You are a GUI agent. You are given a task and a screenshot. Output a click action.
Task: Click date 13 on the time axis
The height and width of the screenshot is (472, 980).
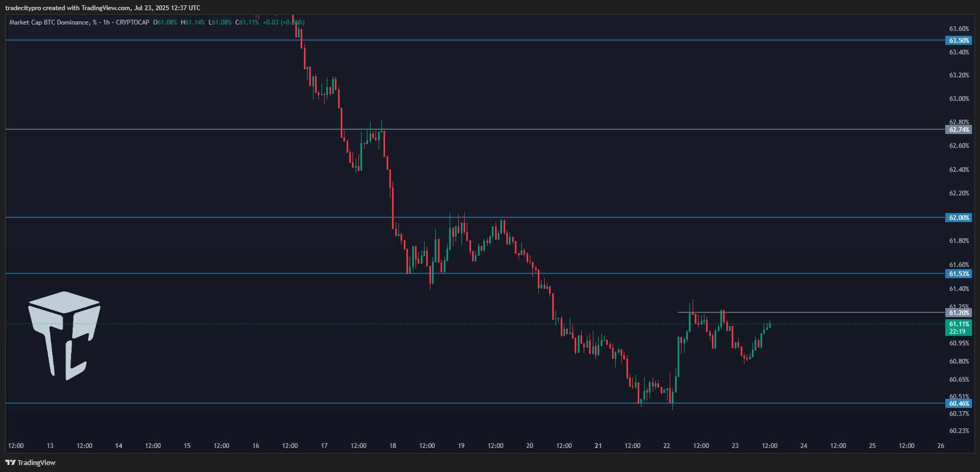pos(50,446)
